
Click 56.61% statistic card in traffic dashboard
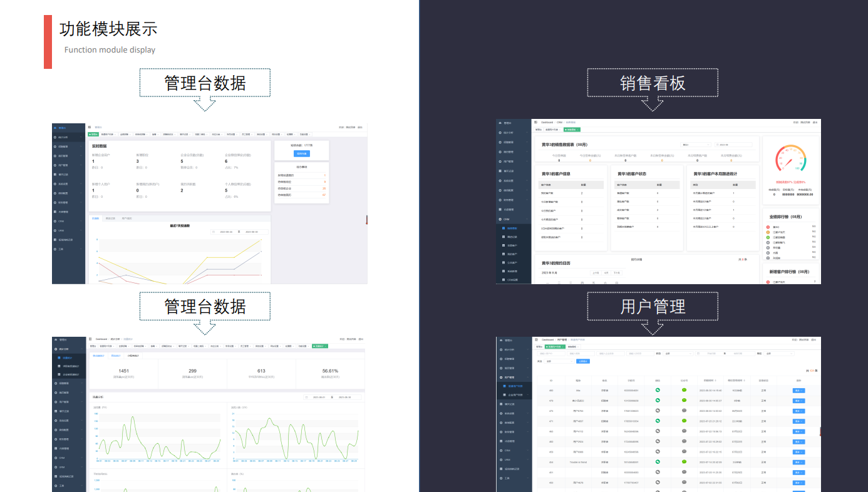pos(331,374)
